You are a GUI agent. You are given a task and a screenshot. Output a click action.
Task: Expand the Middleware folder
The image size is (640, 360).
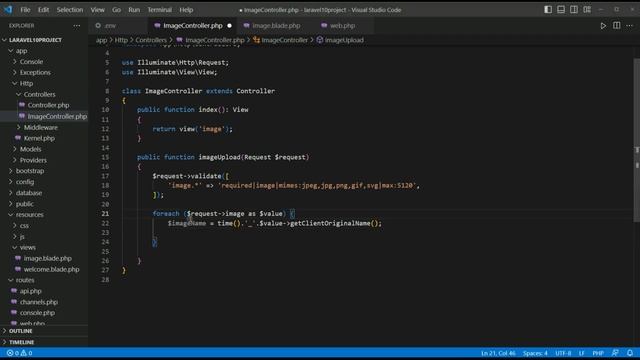40,127
